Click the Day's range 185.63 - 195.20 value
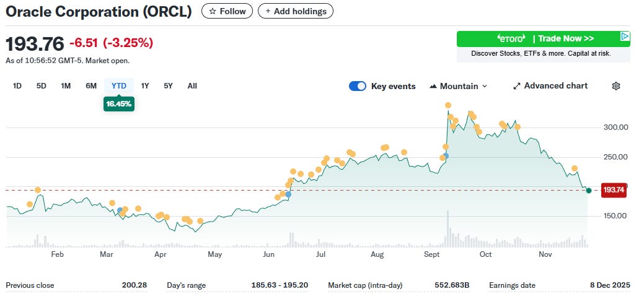This screenshot has width=644, height=294. [280, 285]
